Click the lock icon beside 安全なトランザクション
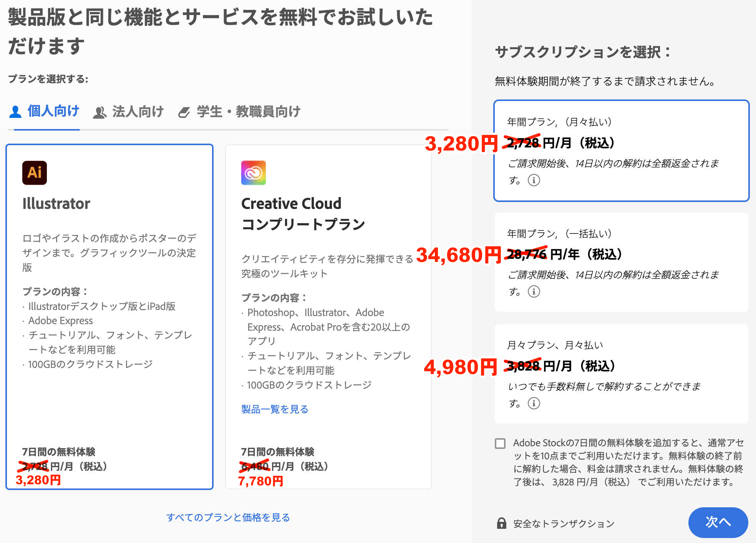 [x=502, y=523]
